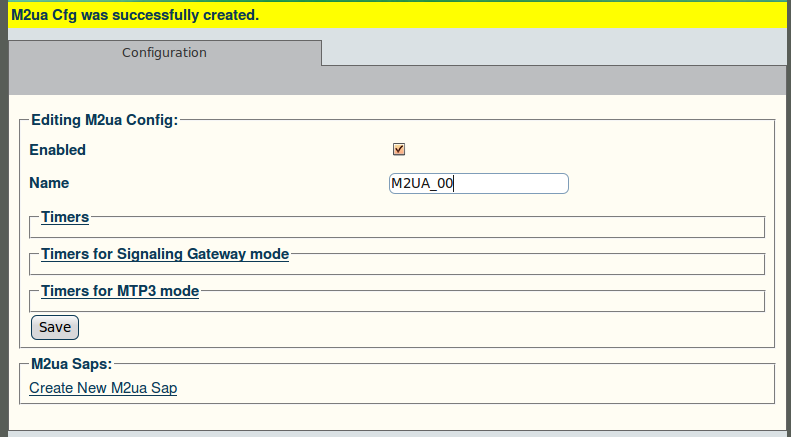791x437 pixels.
Task: Click the 'M2ua Saps:' heading
Action: click(x=72, y=364)
